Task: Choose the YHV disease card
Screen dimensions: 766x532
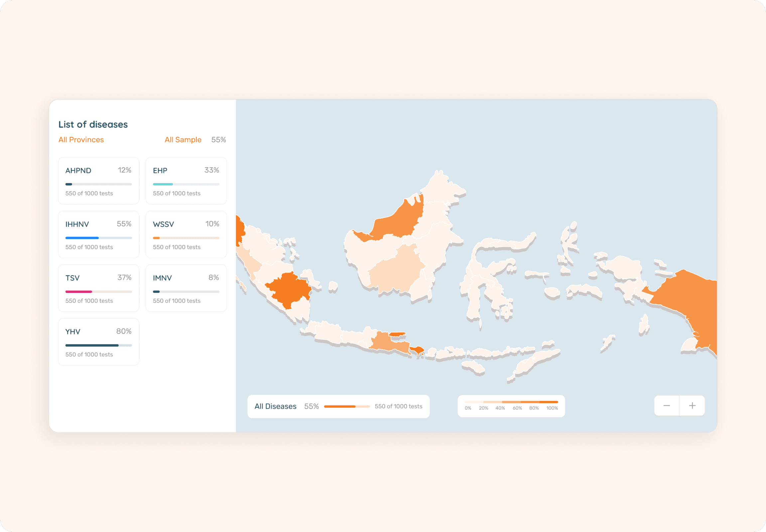Action: [x=98, y=342]
